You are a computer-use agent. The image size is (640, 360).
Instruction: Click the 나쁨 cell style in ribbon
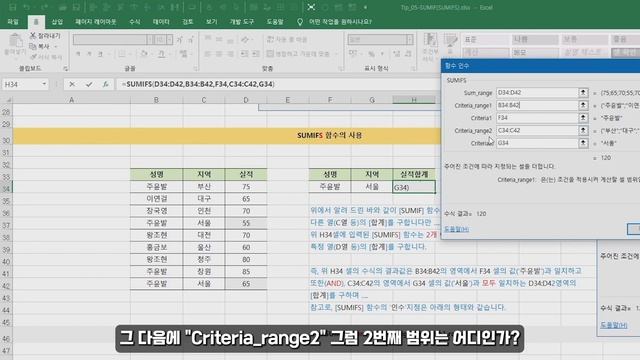[535, 40]
